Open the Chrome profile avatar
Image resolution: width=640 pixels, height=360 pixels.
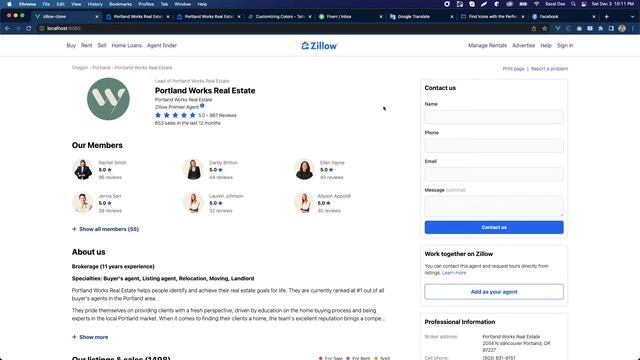click(x=622, y=29)
